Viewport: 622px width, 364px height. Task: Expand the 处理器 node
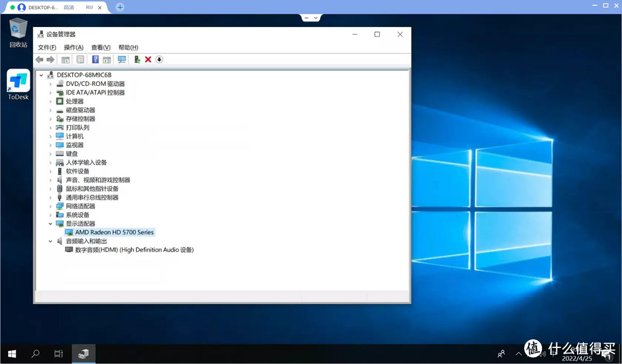pos(50,101)
